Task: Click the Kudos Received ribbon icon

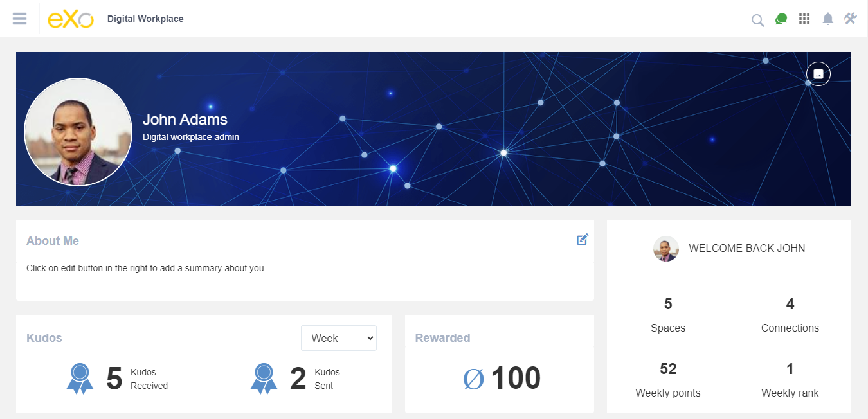Action: (x=80, y=379)
